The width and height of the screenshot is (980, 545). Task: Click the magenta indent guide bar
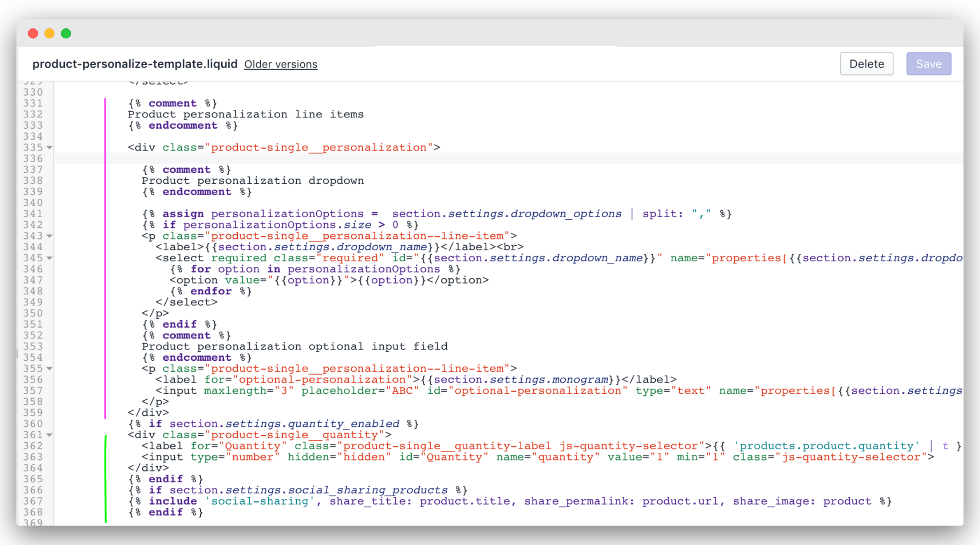click(106, 258)
